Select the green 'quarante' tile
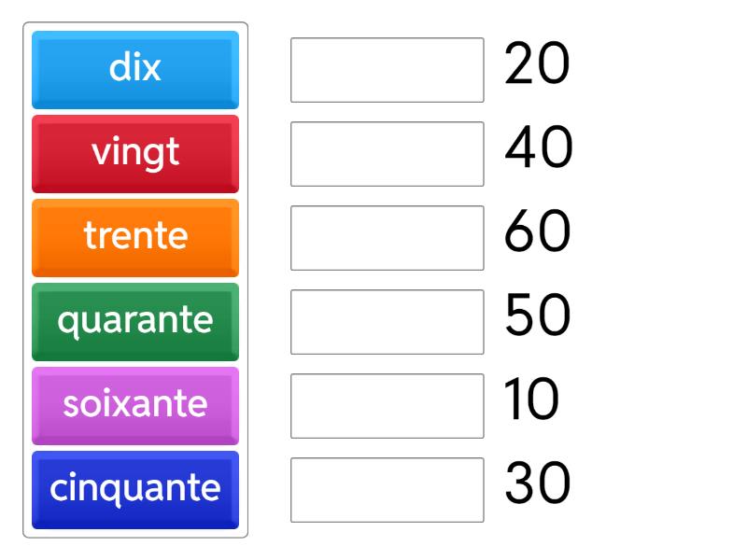The image size is (747, 560). (134, 319)
